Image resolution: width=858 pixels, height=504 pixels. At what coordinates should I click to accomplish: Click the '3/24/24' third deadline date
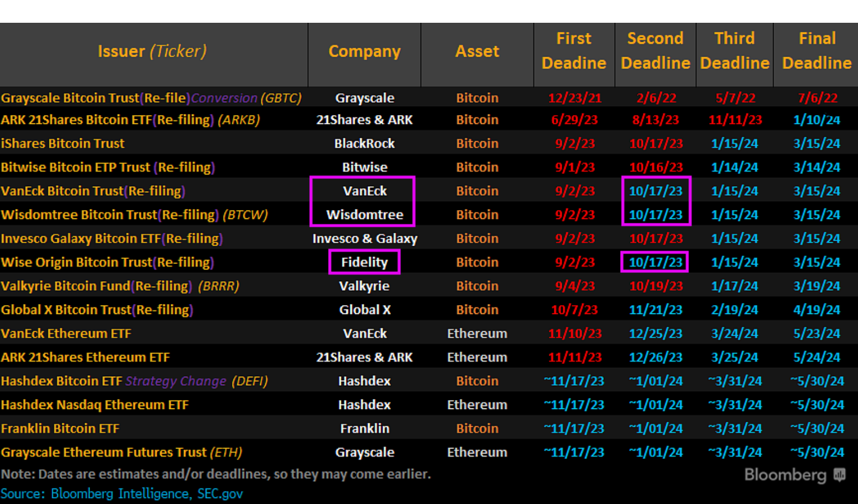coord(735,333)
